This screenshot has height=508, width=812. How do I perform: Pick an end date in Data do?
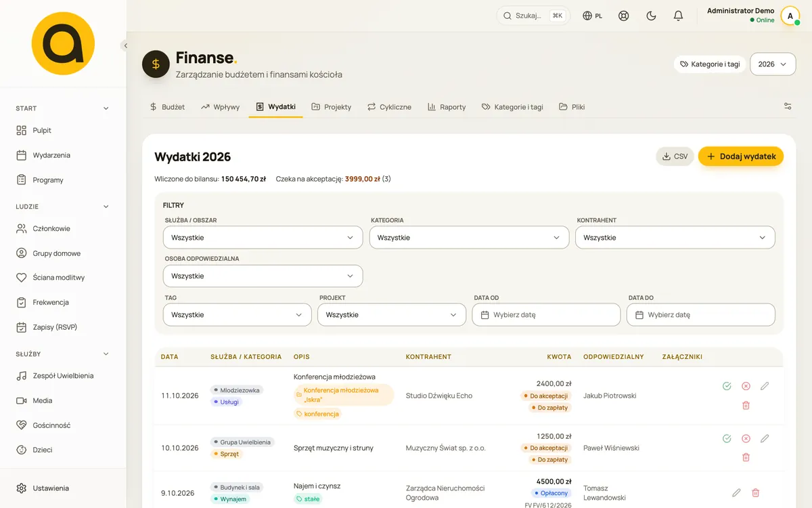coord(701,315)
